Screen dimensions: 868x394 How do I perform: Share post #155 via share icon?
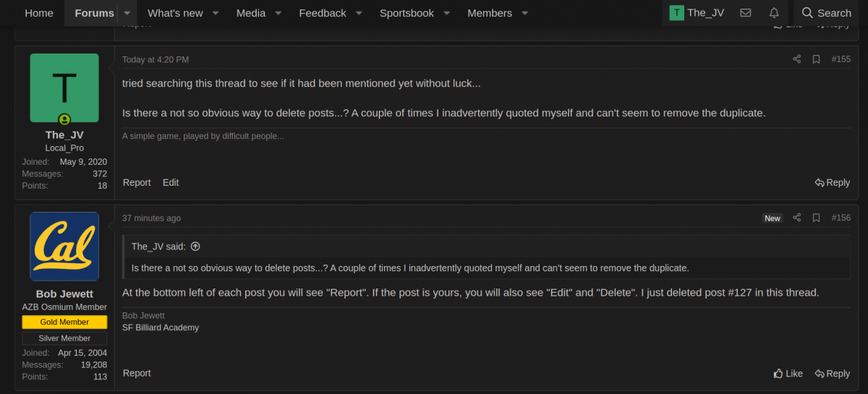tap(796, 59)
